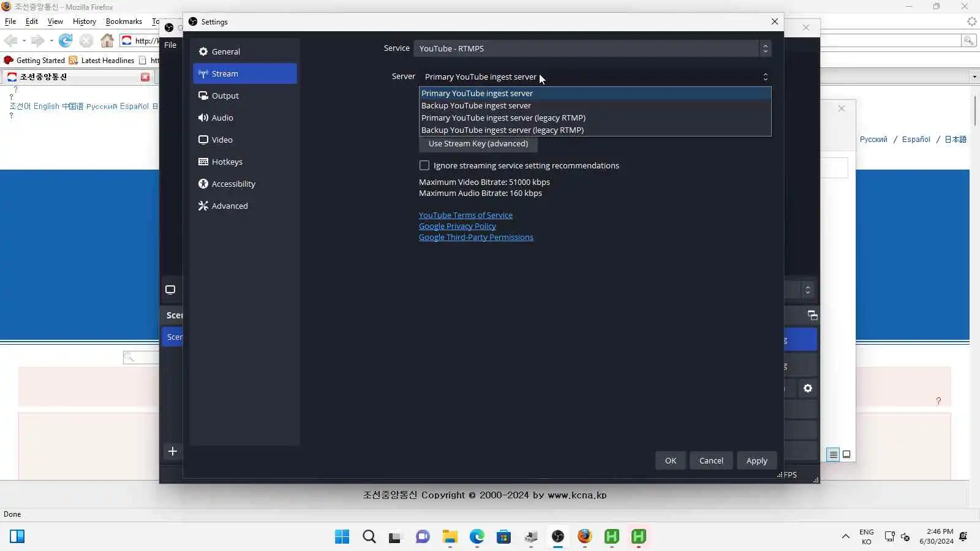
Task: Open Accessibility settings
Action: click(x=244, y=184)
